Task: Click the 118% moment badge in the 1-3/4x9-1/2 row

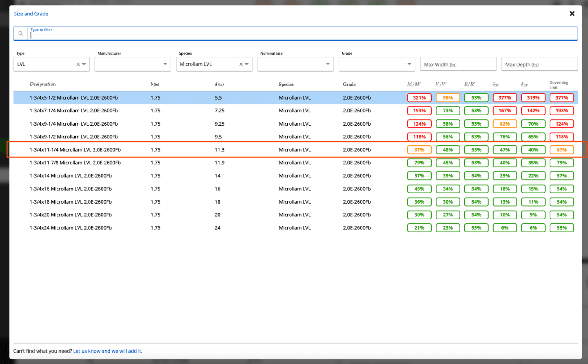Action: (x=419, y=137)
